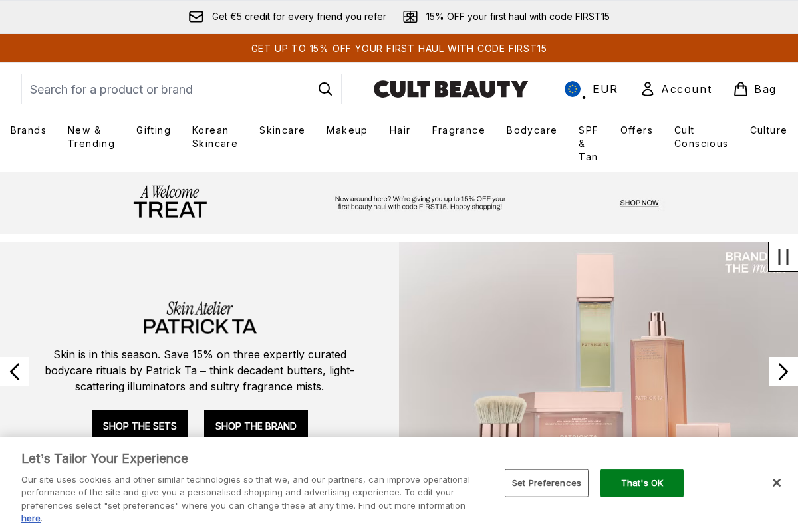Click the cookie policy 'here' link
The image size is (798, 532).
[31, 518]
